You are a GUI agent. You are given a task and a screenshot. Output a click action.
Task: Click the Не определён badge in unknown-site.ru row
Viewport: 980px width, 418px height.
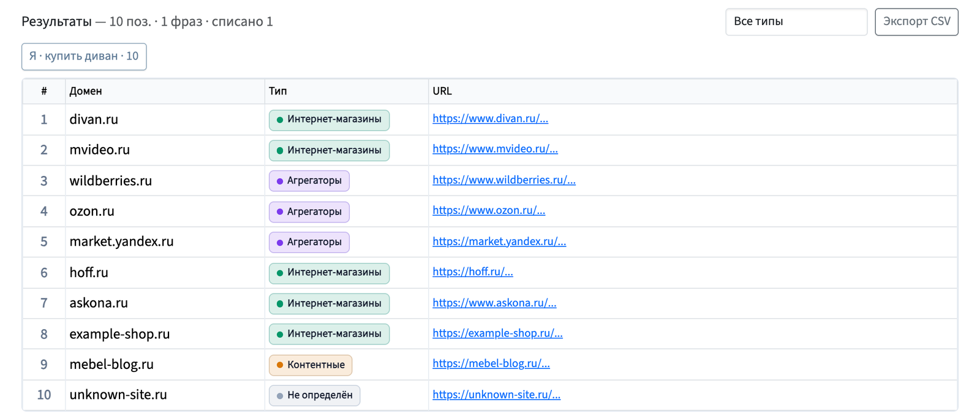[x=314, y=395]
